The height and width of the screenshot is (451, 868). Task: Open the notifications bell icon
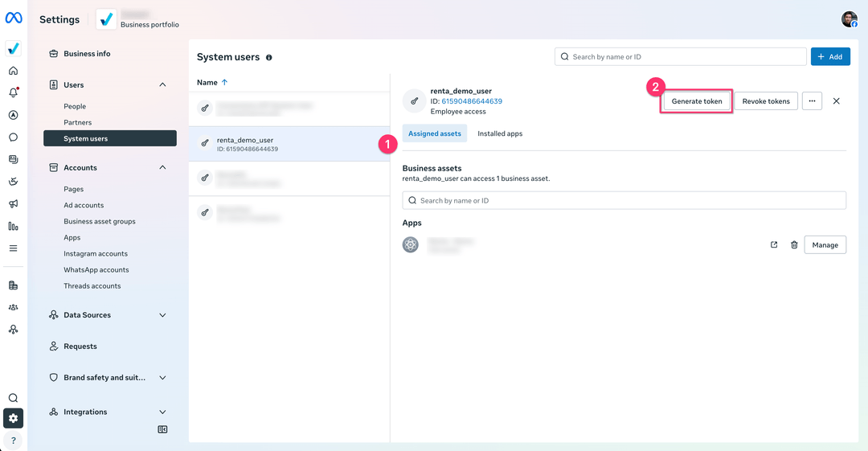point(14,92)
